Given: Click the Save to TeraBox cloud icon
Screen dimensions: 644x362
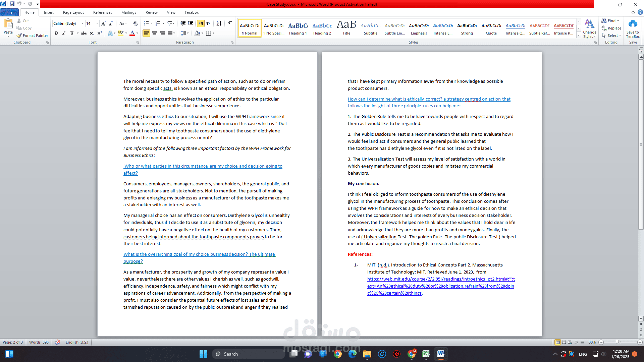Looking at the screenshot, I should [633, 24].
